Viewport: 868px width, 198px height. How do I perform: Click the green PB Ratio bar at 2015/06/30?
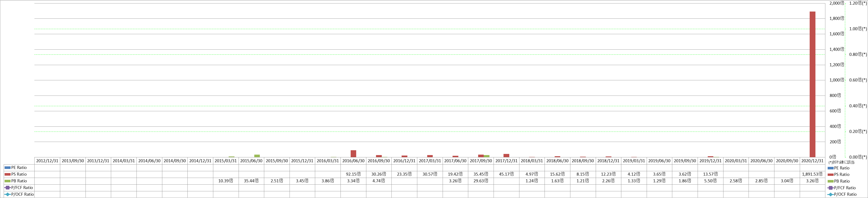(257, 156)
